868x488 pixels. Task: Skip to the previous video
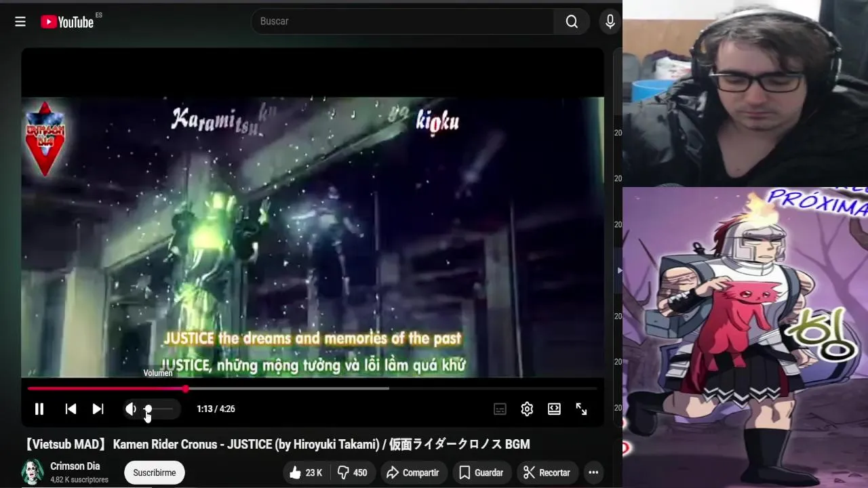[x=71, y=409]
